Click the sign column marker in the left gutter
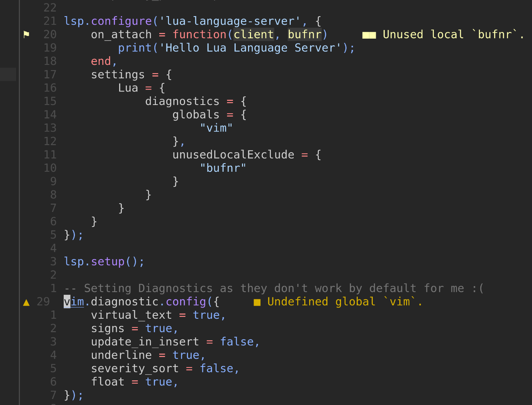This screenshot has width=532, height=405. coord(8,74)
